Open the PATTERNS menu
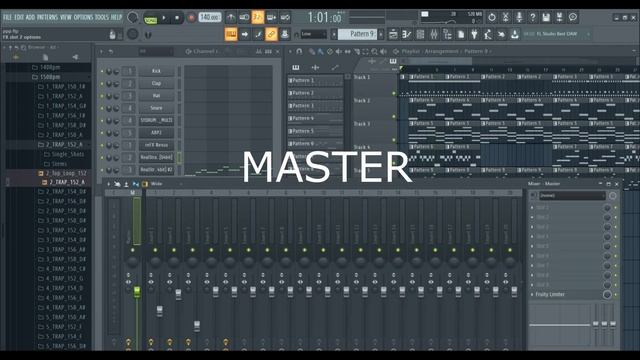The width and height of the screenshot is (640, 360). point(48,18)
